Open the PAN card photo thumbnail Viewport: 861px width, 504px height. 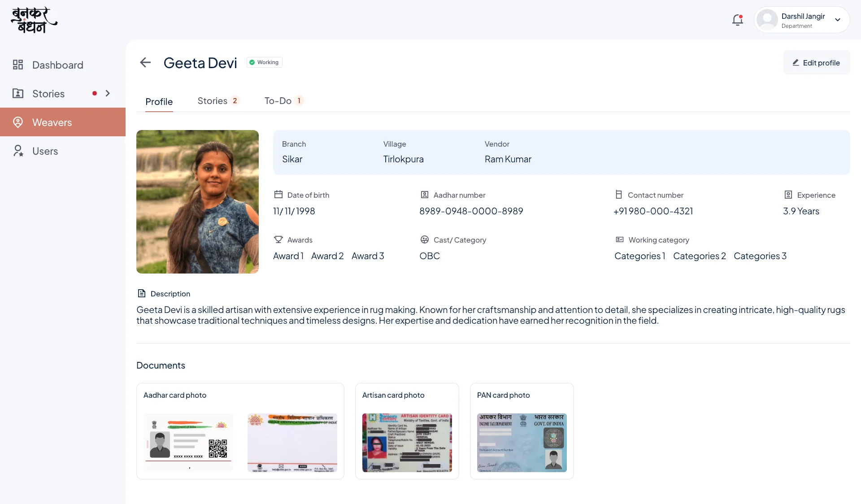point(522,443)
